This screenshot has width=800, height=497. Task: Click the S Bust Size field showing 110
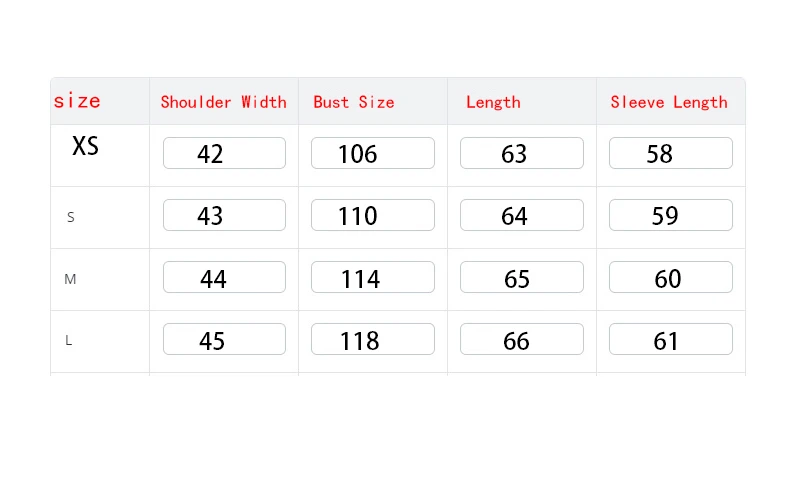coord(372,215)
